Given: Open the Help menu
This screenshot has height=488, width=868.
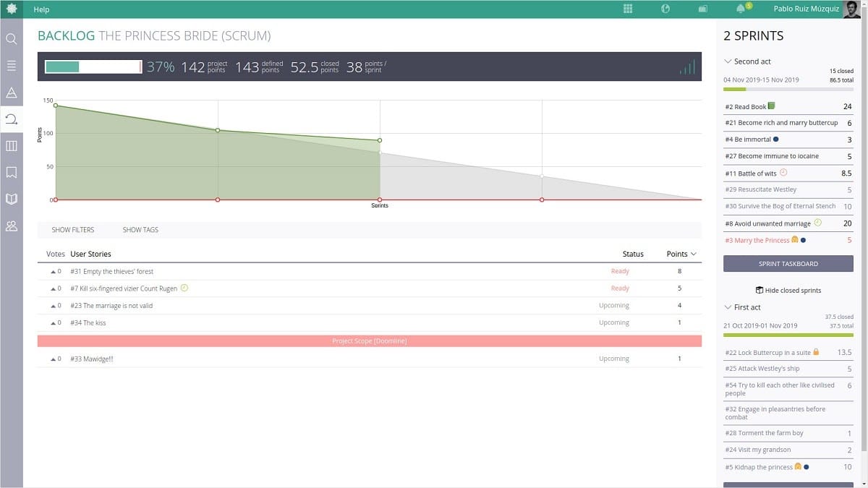Looking at the screenshot, I should pyautogui.click(x=41, y=9).
